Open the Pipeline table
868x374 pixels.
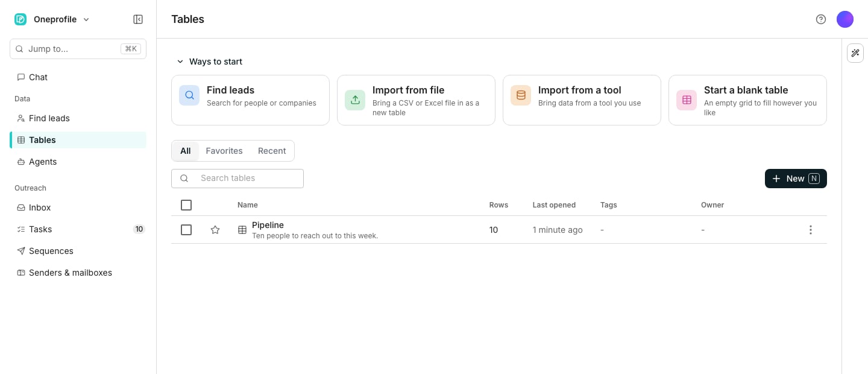[x=268, y=225]
